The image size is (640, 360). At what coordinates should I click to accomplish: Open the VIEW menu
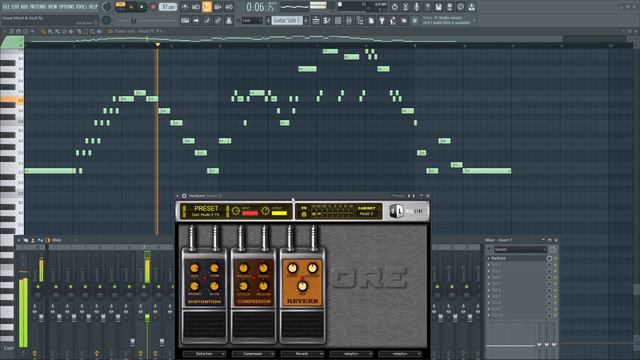tap(53, 7)
